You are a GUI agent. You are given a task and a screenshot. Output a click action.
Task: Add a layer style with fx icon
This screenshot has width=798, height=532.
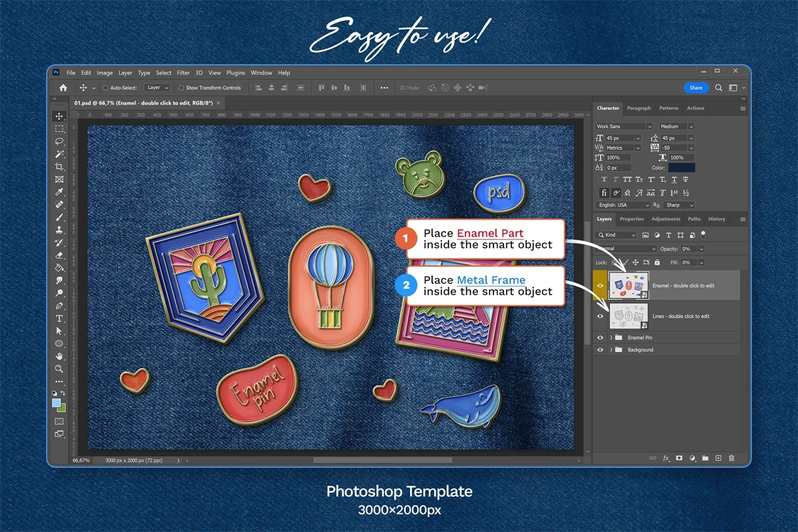point(666,458)
